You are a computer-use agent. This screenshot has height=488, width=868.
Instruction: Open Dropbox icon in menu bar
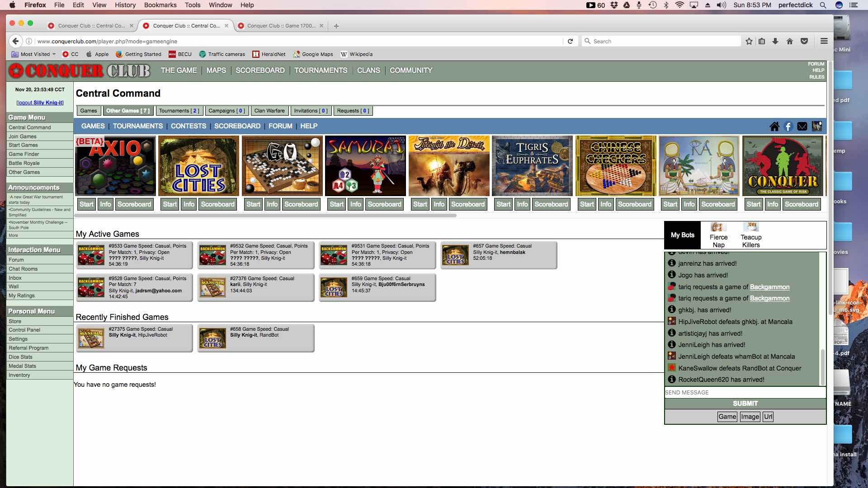[614, 5]
